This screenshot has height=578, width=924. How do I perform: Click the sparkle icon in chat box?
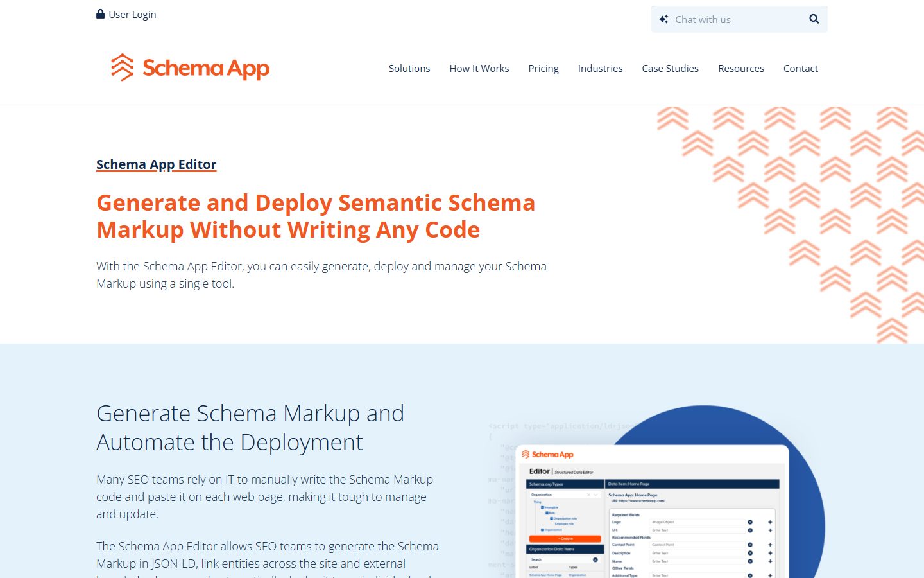pyautogui.click(x=663, y=19)
